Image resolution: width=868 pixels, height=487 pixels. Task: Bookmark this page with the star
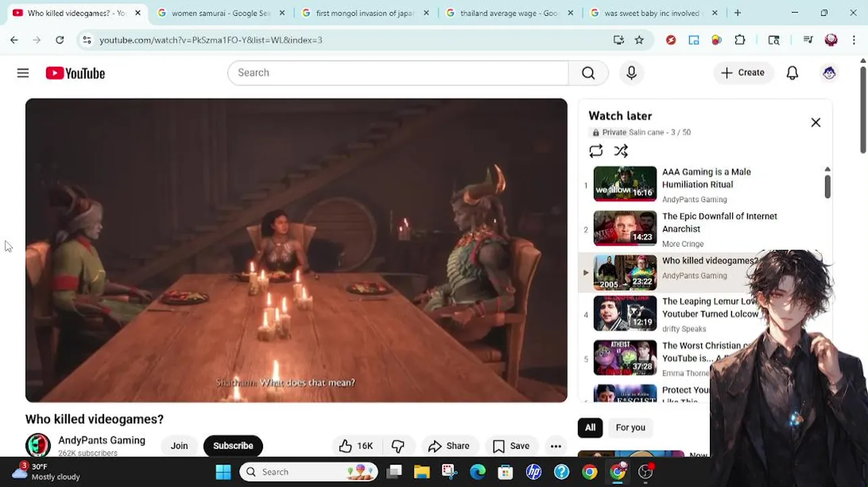[x=639, y=40]
